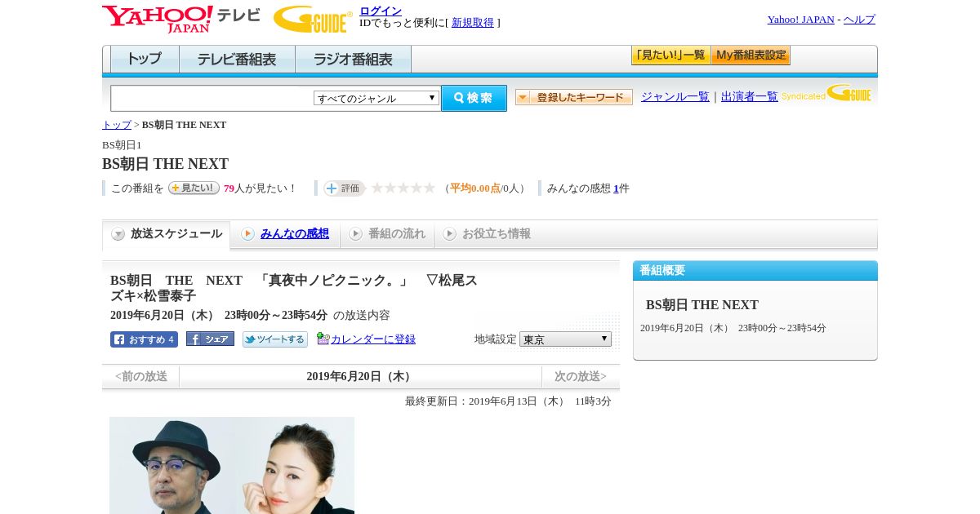Viewport: 980px width, 514px height.
Task: Click the 評価 rating plus button
Action: 344,188
